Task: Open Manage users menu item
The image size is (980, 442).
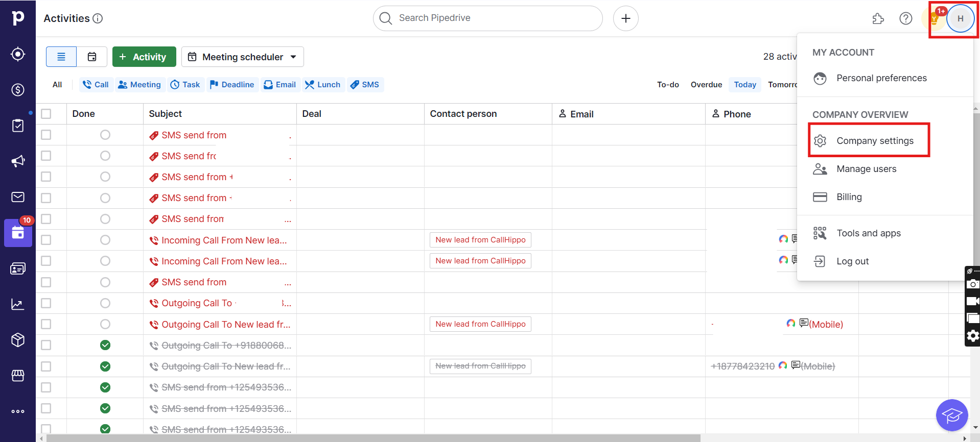Action: [885, 169]
